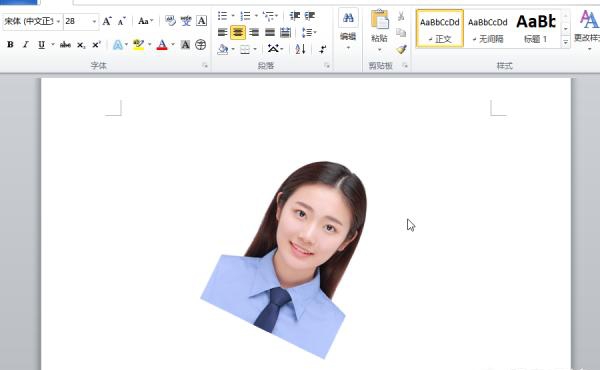The width and height of the screenshot is (600, 370).
Task: Open the Paragraph dialog launcher
Action: click(327, 66)
